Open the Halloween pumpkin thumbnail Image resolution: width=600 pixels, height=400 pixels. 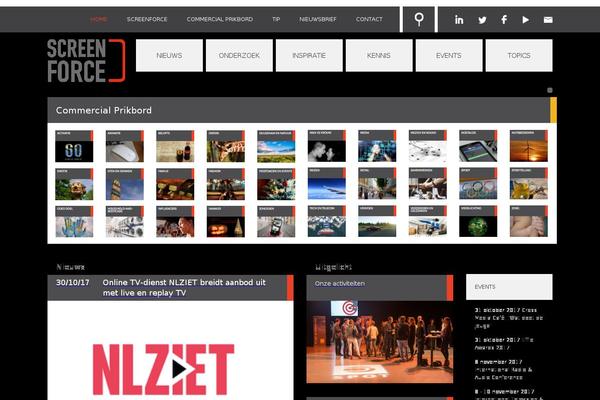(x=226, y=222)
